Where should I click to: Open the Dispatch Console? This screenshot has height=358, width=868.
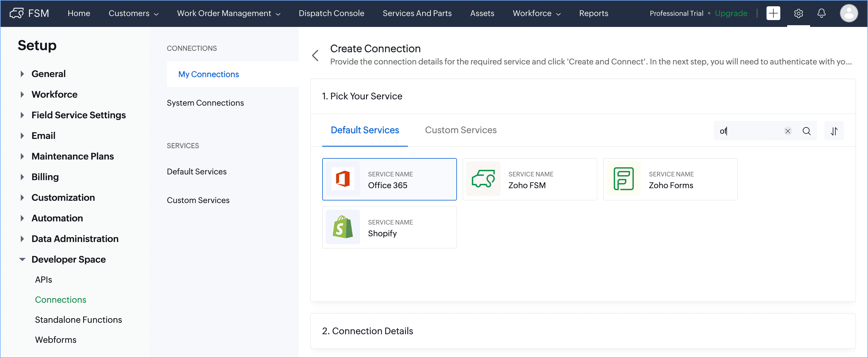[331, 13]
